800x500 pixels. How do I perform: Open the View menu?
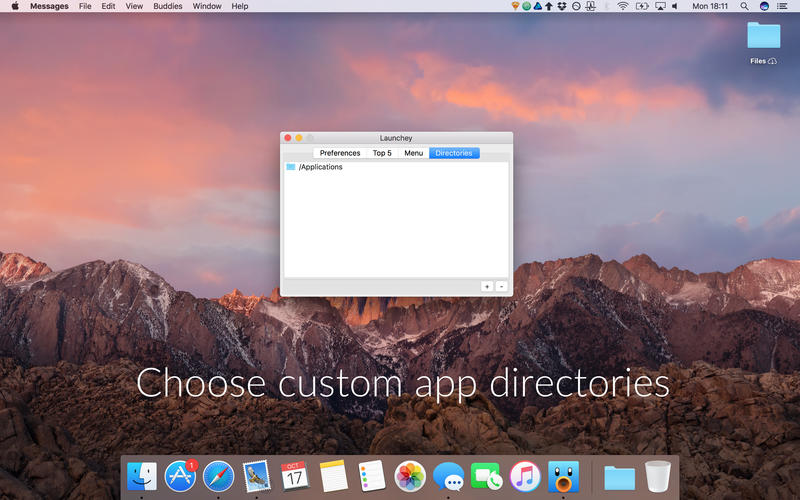coord(134,6)
